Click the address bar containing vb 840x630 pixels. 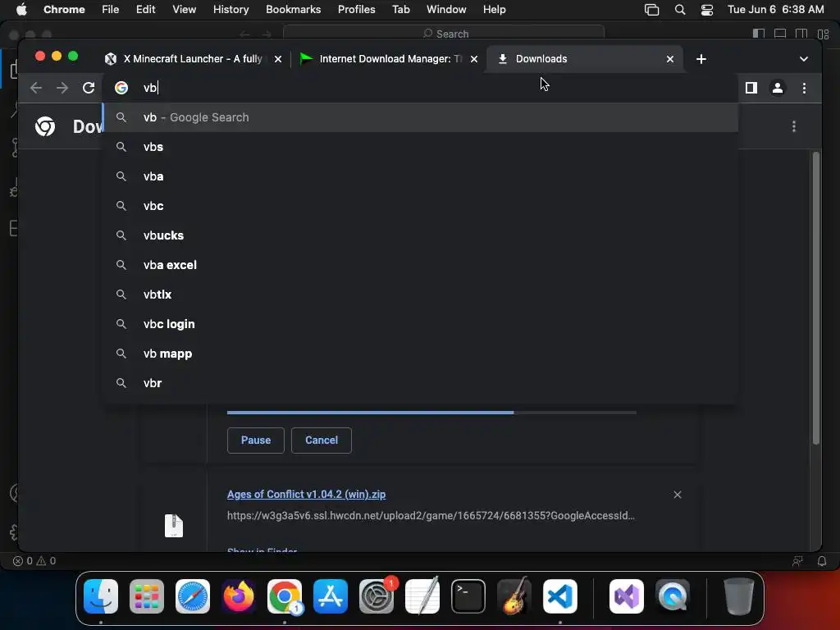point(421,88)
